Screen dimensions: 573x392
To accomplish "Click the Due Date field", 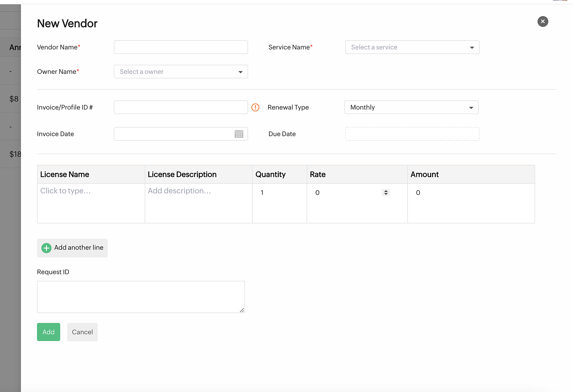I will [412, 134].
